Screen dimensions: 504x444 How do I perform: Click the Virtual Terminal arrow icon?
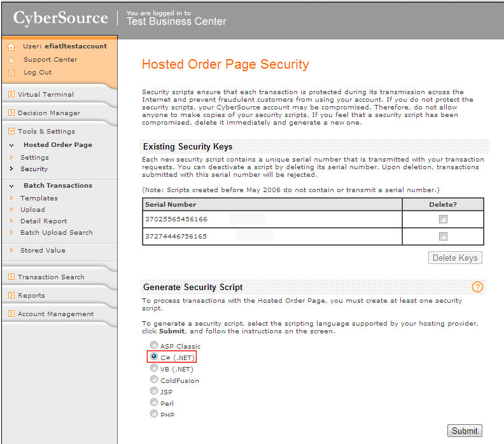point(11,94)
